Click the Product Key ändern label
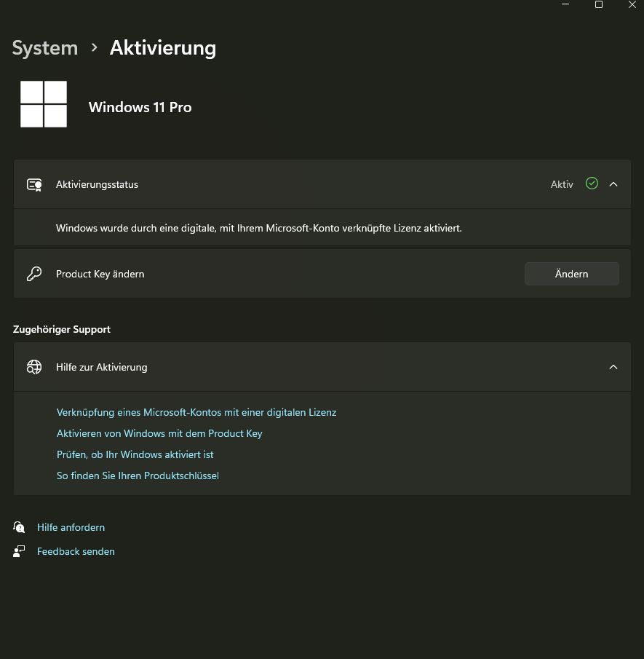 (x=100, y=274)
